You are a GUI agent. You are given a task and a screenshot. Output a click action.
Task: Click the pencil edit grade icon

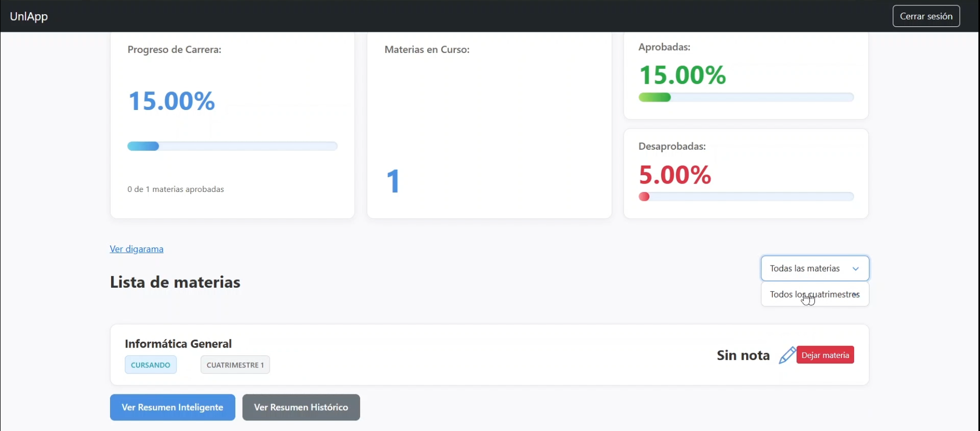[x=786, y=355]
